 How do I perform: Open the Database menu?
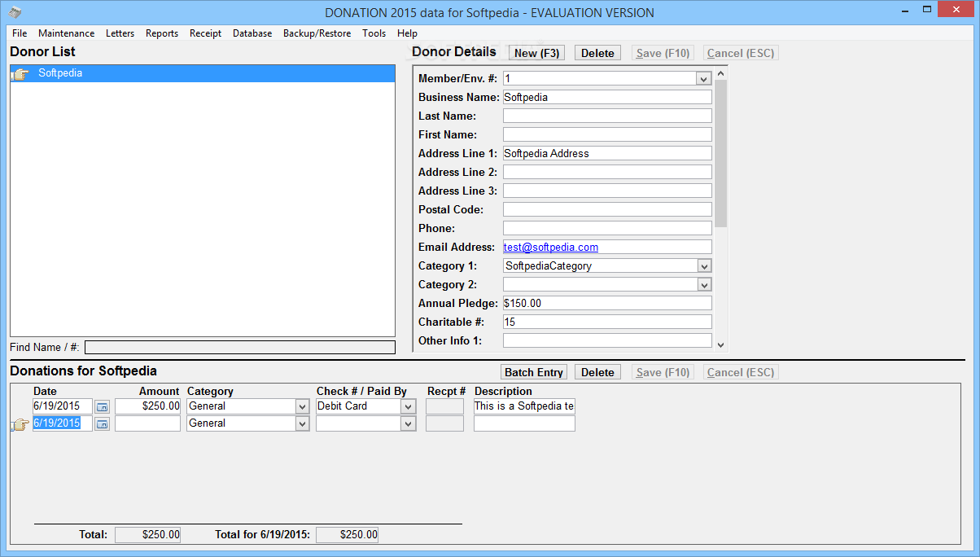point(252,33)
